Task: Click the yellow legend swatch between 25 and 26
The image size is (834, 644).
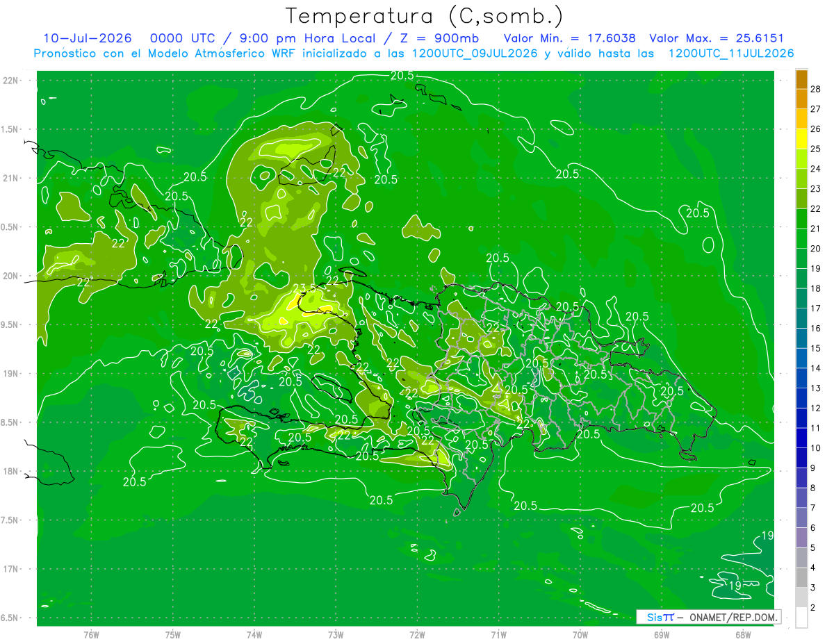Action: coord(801,138)
